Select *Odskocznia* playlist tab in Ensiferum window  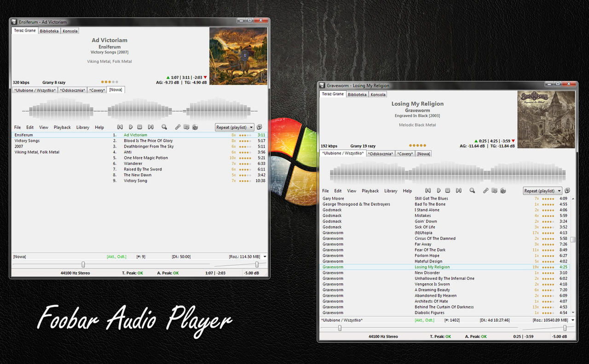[x=73, y=90]
